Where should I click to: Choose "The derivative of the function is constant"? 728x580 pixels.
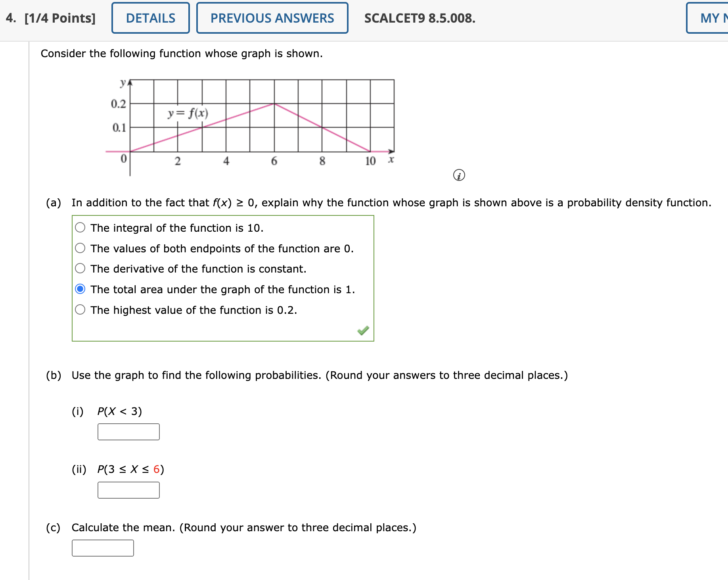click(80, 268)
